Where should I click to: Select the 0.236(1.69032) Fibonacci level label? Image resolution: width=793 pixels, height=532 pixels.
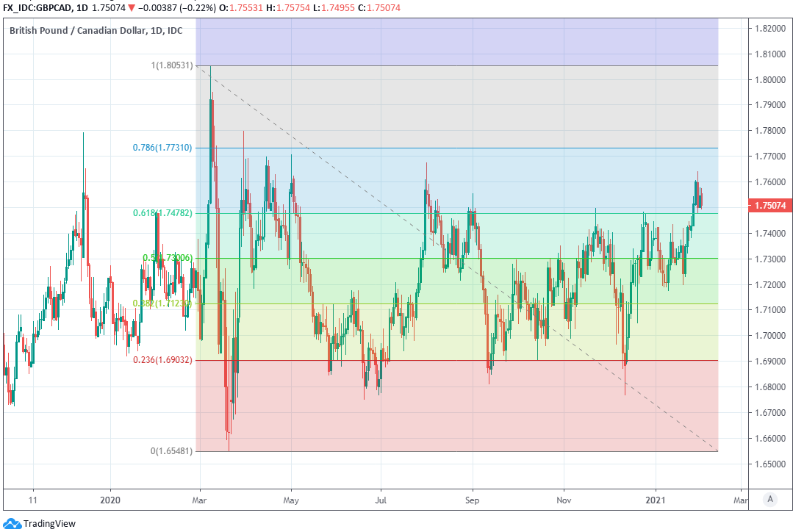[x=162, y=360]
